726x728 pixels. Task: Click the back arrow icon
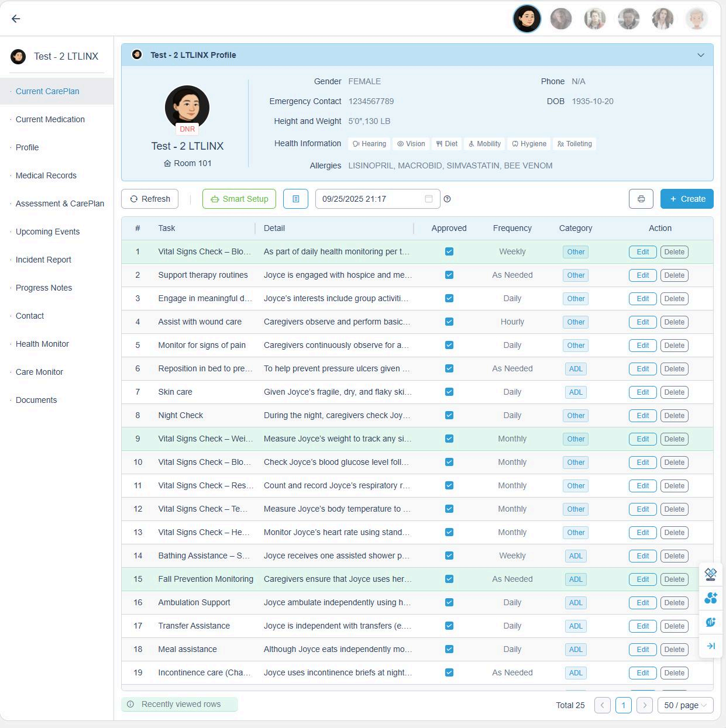point(16,19)
